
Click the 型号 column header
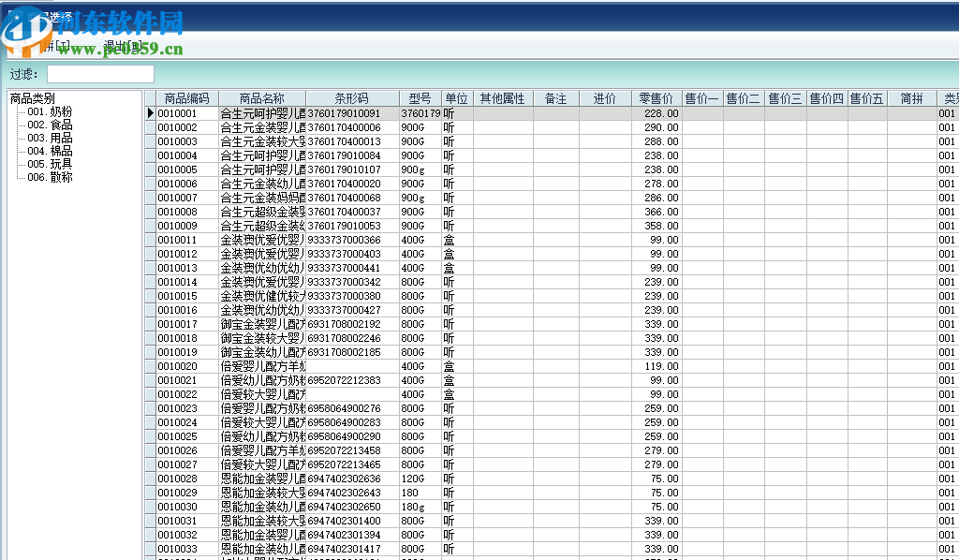(x=420, y=98)
